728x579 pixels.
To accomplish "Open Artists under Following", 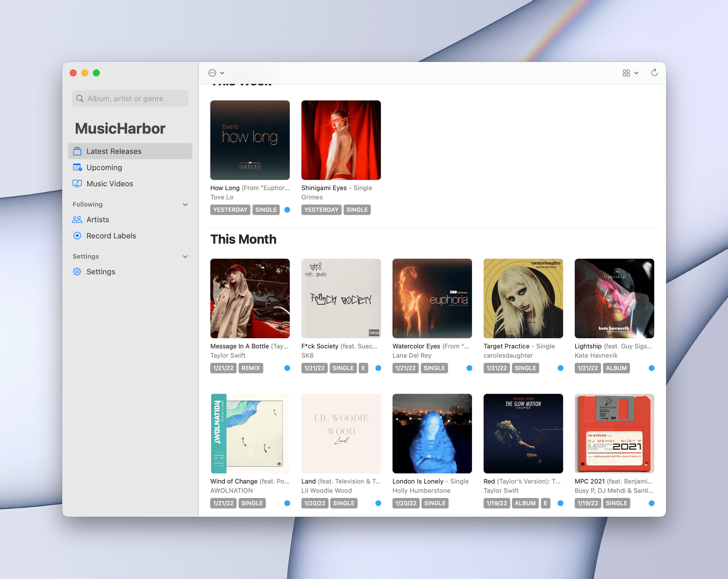I will click(130, 219).
